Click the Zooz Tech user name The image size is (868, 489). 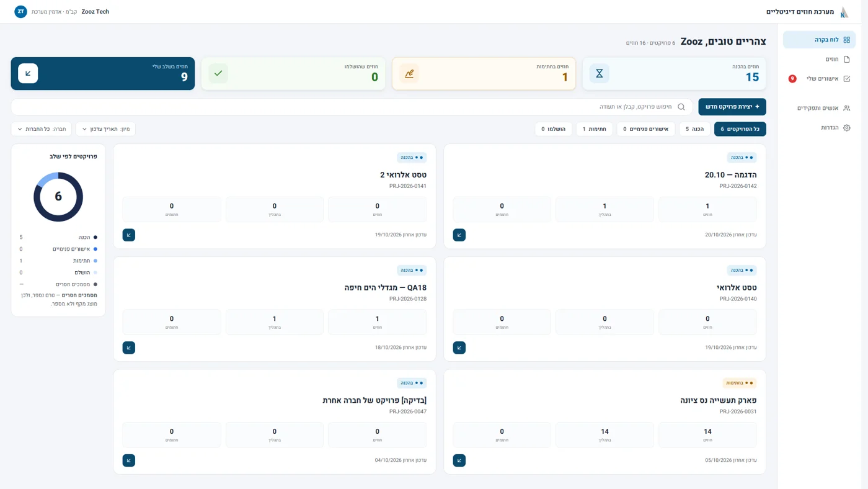tap(95, 12)
